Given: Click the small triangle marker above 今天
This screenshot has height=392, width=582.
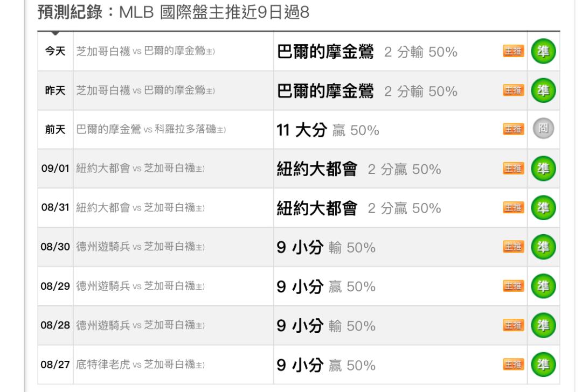Looking at the screenshot, I should coord(56,33).
